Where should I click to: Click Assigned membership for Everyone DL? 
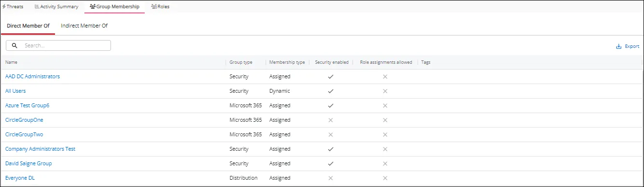click(280, 178)
